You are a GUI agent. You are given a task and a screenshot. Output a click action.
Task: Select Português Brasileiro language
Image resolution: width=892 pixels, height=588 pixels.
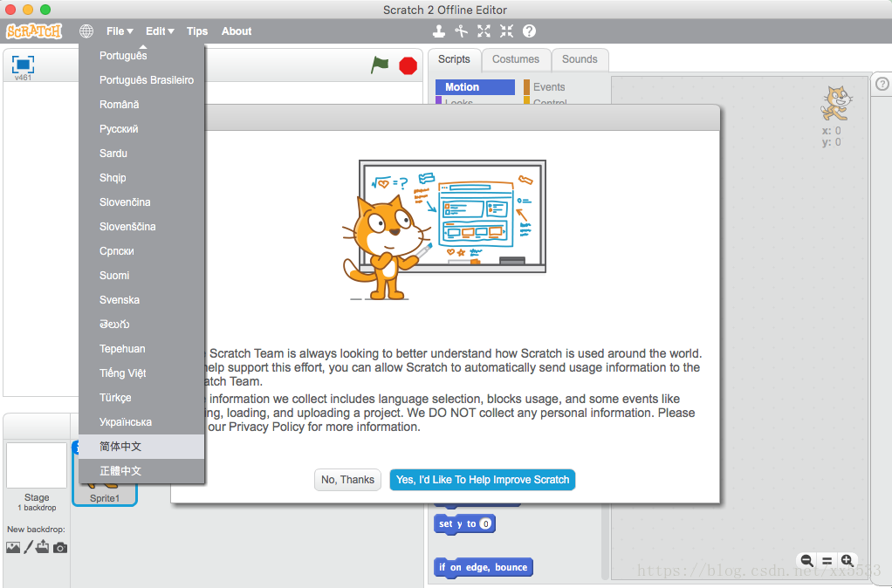coord(141,80)
